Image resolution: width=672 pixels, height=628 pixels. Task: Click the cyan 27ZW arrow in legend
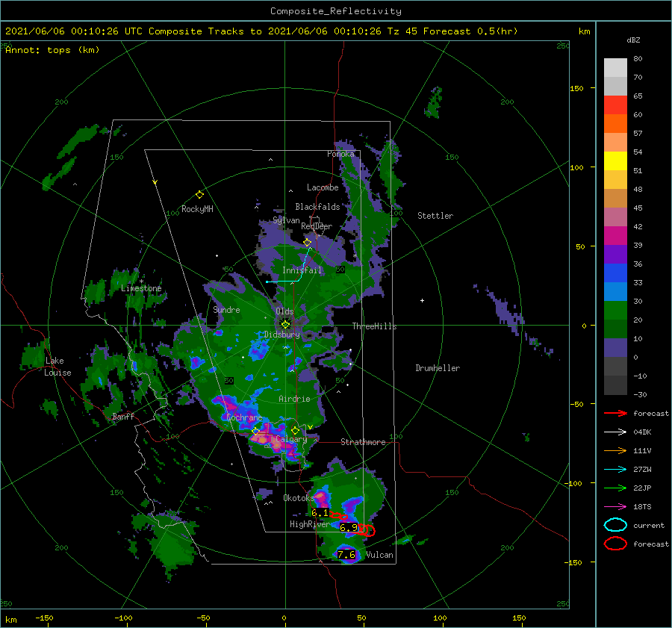click(615, 470)
